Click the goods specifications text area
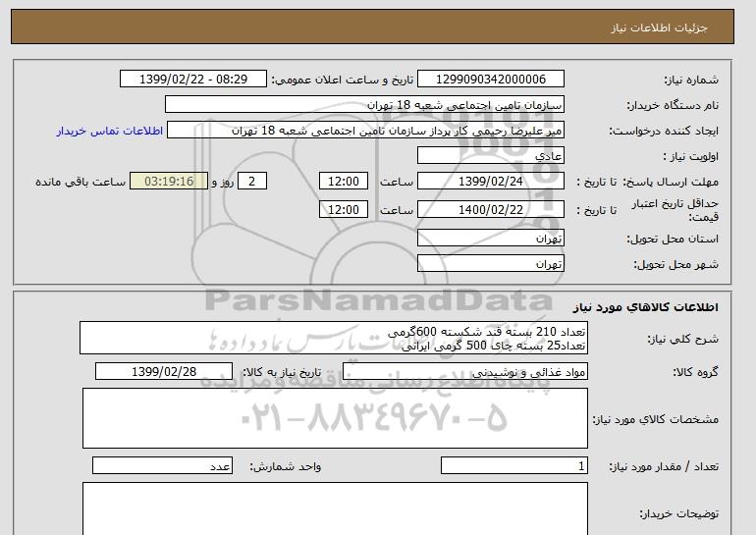Screen dimensions: 756x535 click(x=335, y=418)
